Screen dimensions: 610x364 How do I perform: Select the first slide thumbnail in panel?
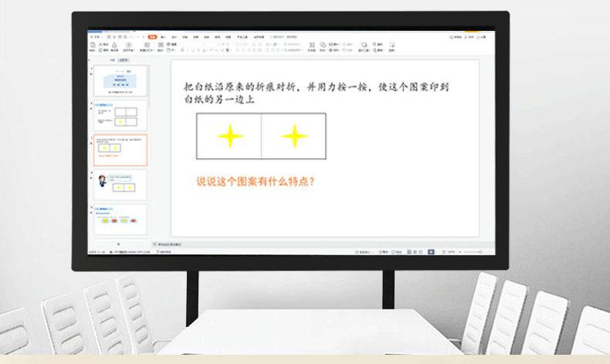point(119,80)
